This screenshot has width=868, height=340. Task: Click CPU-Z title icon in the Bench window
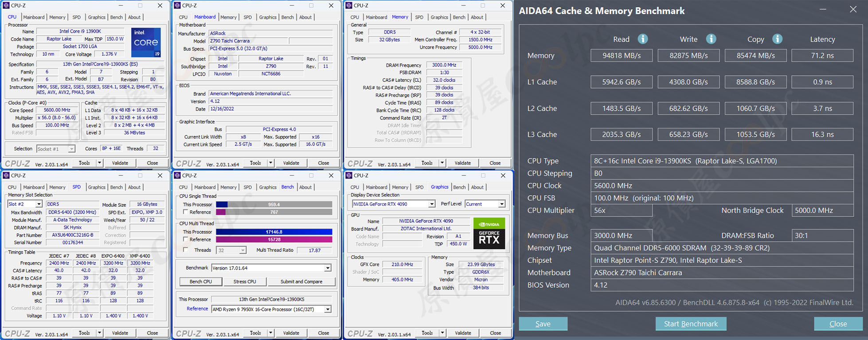177,175
